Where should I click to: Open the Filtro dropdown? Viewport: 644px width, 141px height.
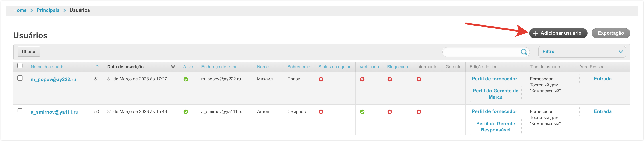(x=582, y=52)
